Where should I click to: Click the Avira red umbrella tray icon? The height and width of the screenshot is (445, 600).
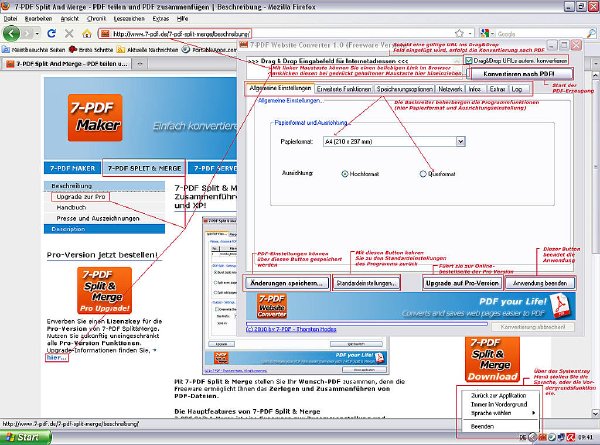point(571,437)
